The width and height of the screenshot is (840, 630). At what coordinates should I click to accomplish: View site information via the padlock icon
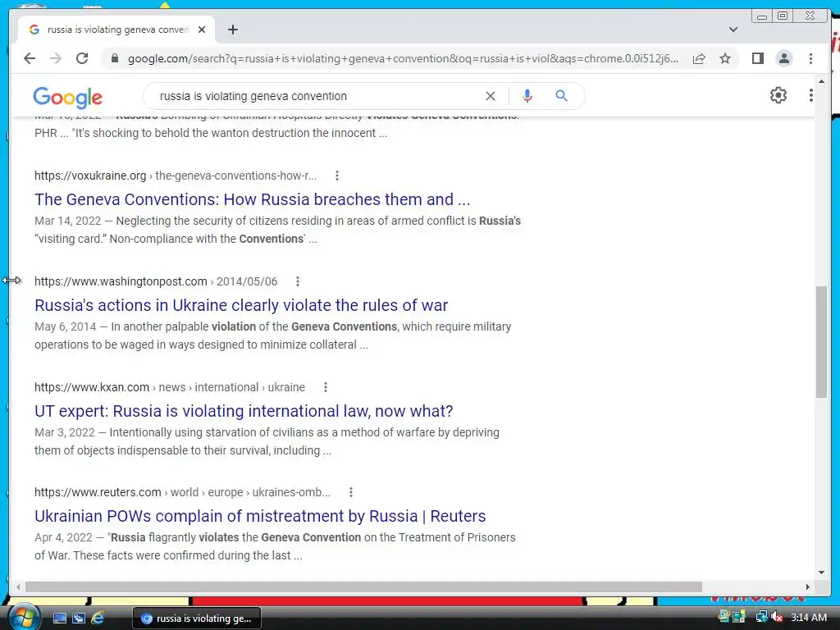point(114,58)
